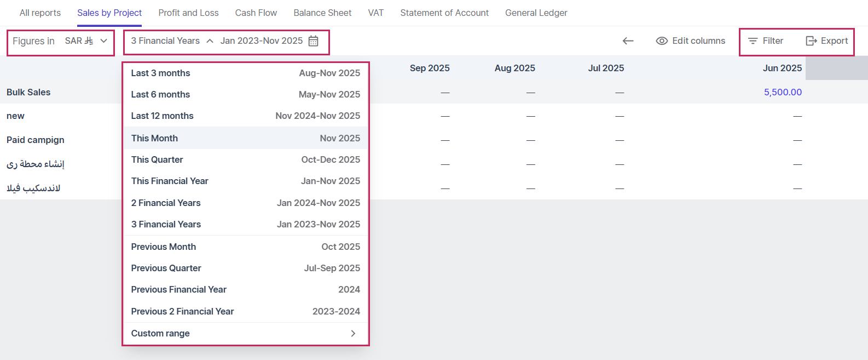The height and width of the screenshot is (360, 868).
Task: Export the sales report
Action: coord(827,41)
